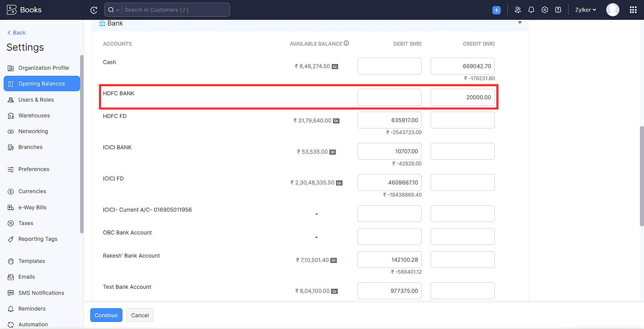The image size is (644, 329).
Task: Click HDFC BANK credit amount field
Action: coord(462,97)
